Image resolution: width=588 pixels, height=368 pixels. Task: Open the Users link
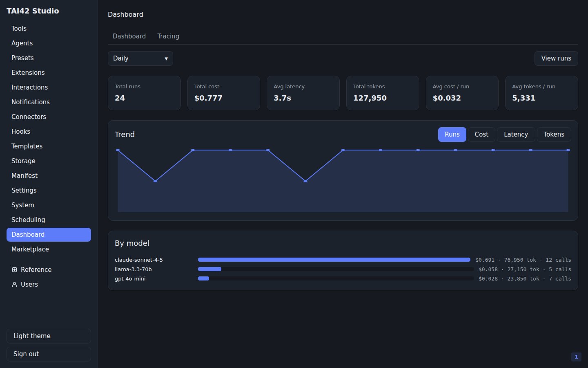(49, 284)
